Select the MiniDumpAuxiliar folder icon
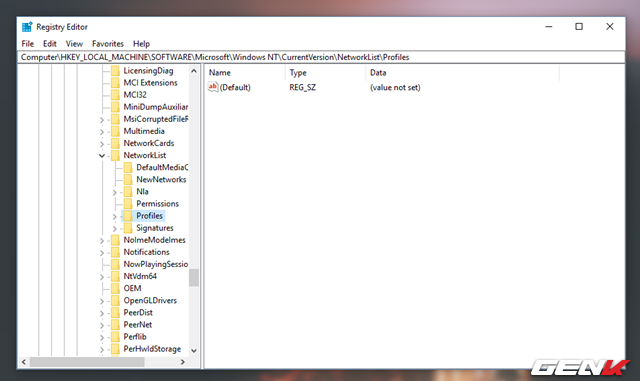Image resolution: width=640 pixels, height=381 pixels. (116, 107)
